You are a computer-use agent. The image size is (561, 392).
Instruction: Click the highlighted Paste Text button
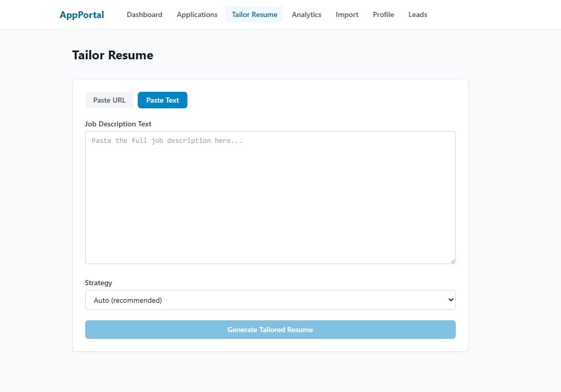click(x=162, y=100)
